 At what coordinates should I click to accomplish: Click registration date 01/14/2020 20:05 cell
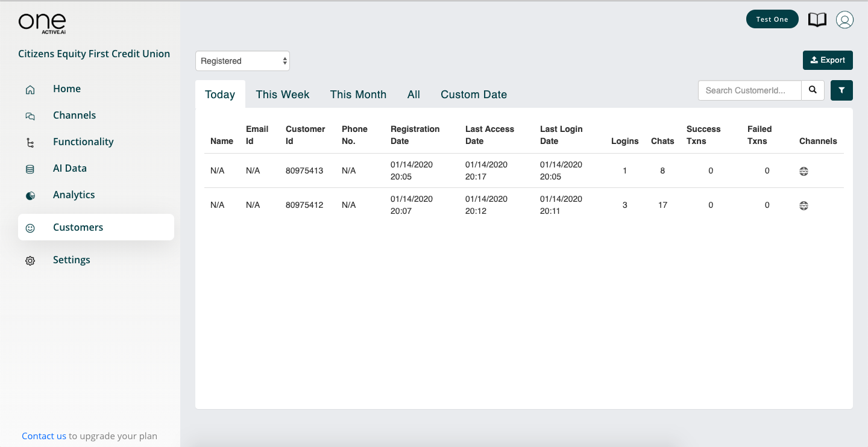click(412, 170)
